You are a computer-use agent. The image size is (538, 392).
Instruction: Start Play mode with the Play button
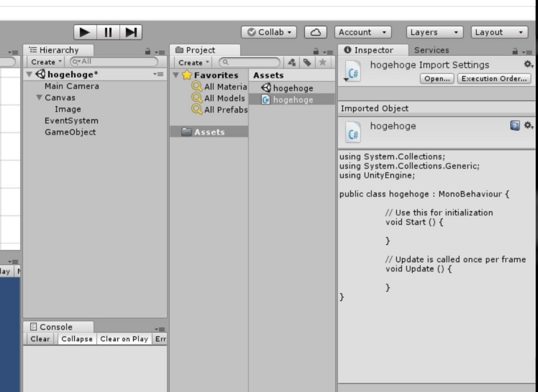tap(85, 32)
